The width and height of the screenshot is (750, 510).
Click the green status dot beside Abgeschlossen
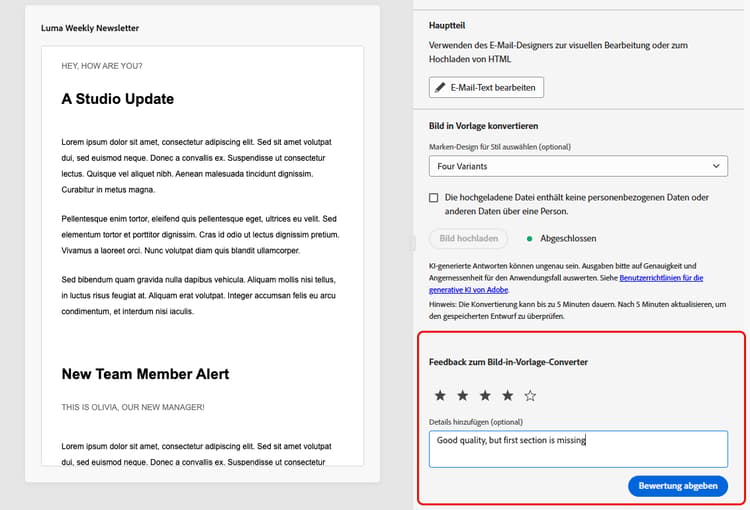pos(529,238)
